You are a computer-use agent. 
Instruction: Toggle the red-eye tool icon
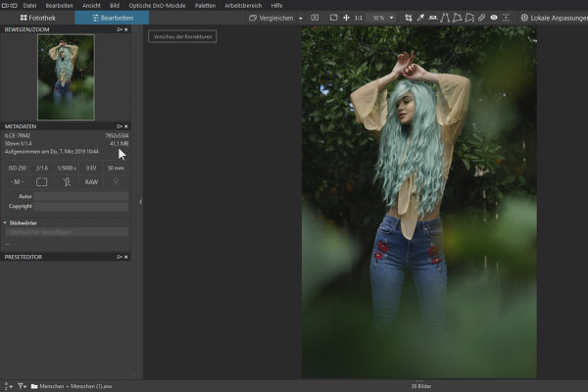tap(494, 18)
